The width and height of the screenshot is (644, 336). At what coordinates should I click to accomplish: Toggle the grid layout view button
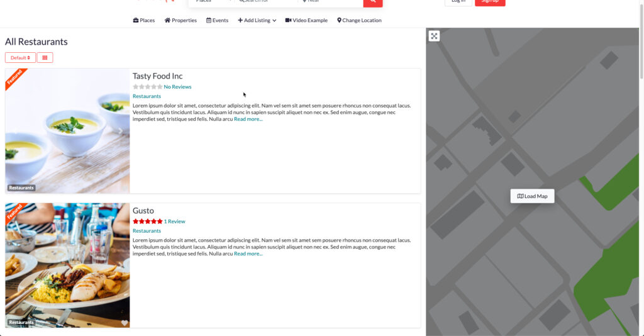click(x=45, y=57)
